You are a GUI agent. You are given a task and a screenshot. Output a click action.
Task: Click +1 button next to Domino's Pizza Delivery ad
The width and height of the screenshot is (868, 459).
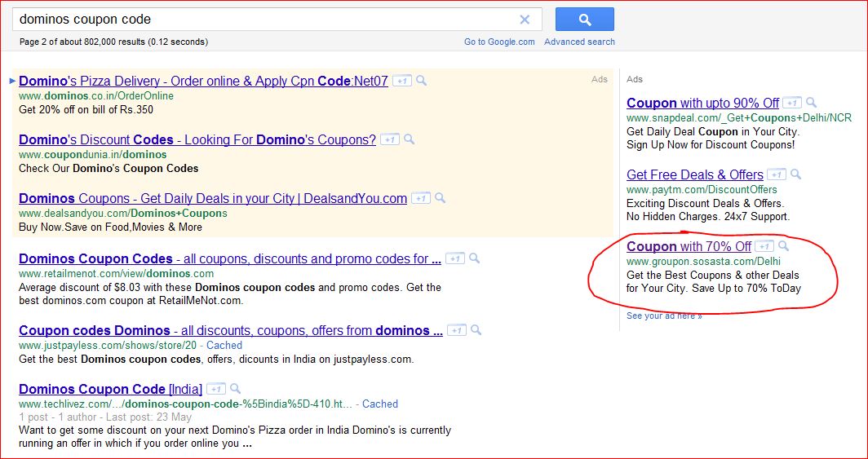point(401,81)
